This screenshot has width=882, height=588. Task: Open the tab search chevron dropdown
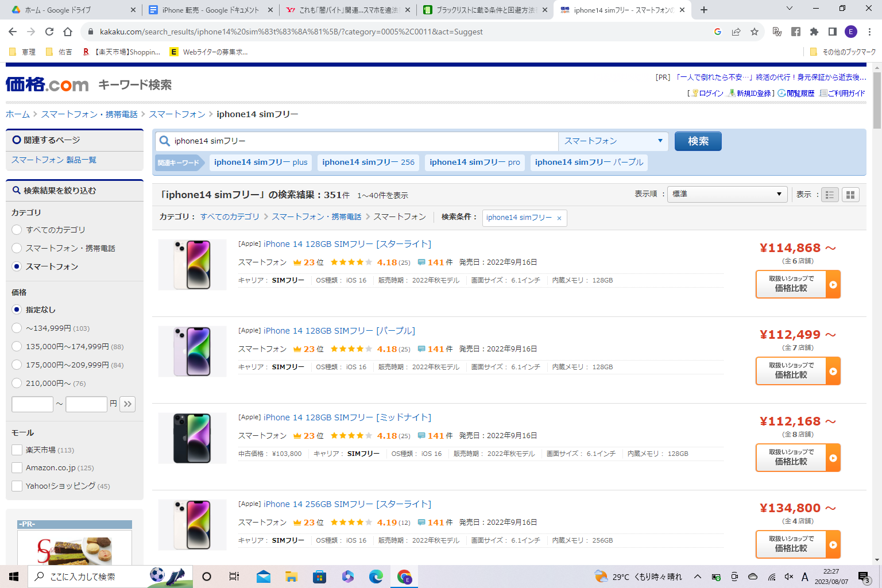pos(789,9)
